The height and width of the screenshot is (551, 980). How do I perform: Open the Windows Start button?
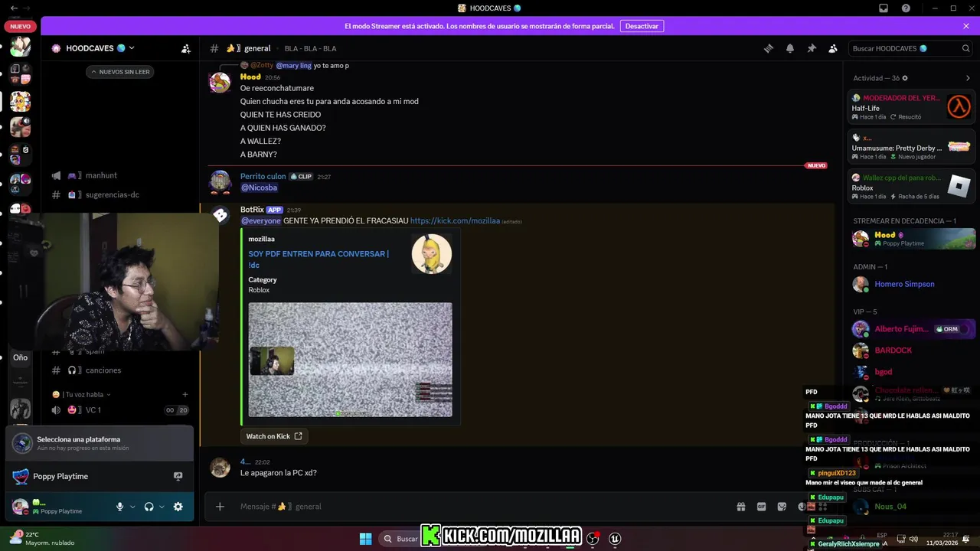click(x=365, y=539)
